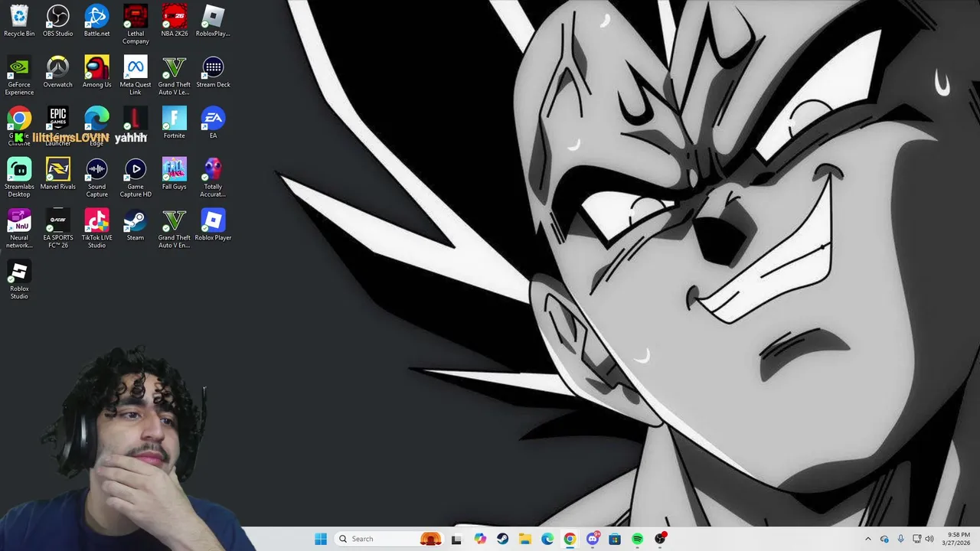The width and height of the screenshot is (980, 551).
Task: Open the Neural network... desktop shortcut
Action: point(19,228)
